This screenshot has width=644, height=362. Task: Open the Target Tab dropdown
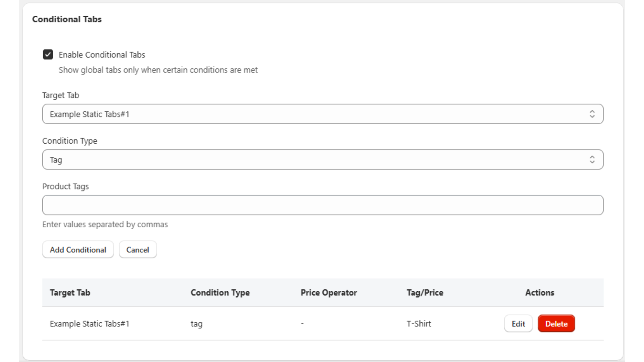[322, 114]
